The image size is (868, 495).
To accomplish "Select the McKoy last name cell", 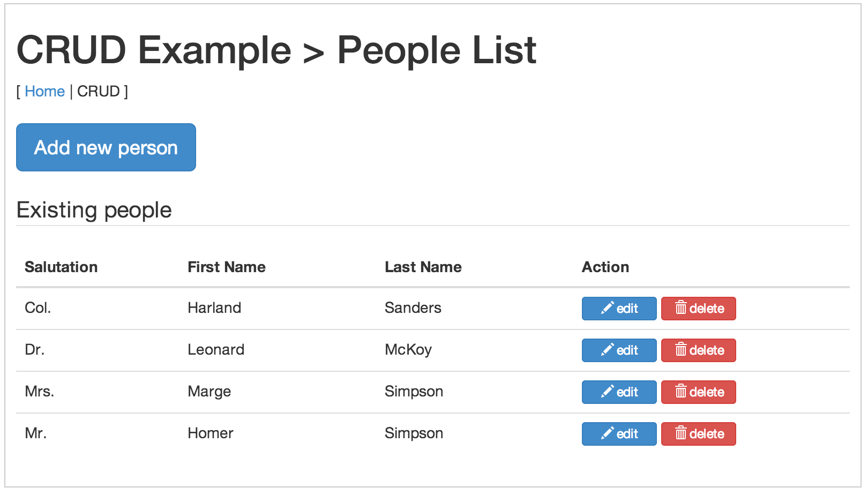I will tap(408, 350).
